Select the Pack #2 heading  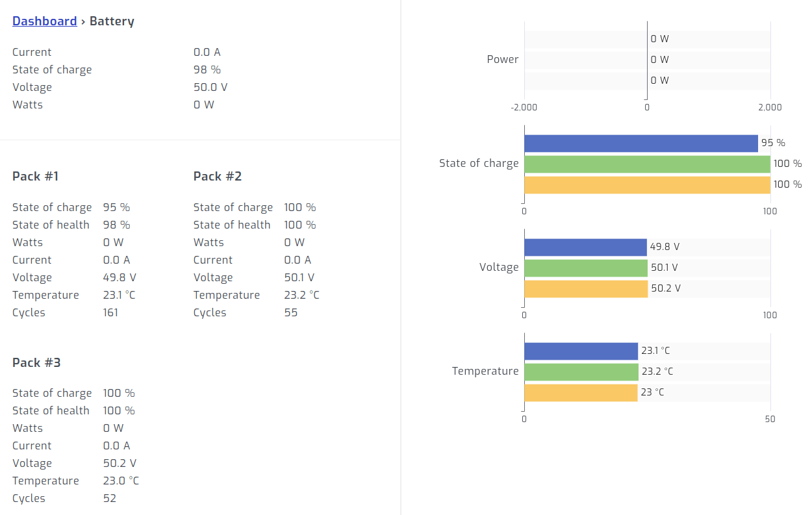(x=218, y=177)
